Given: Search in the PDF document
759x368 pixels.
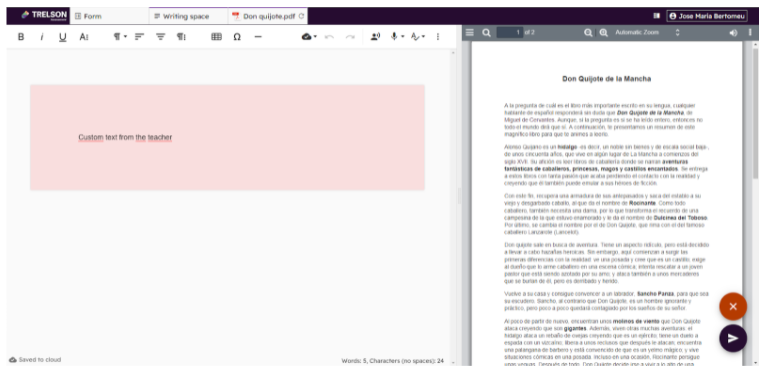Looking at the screenshot, I should pyautogui.click(x=486, y=32).
